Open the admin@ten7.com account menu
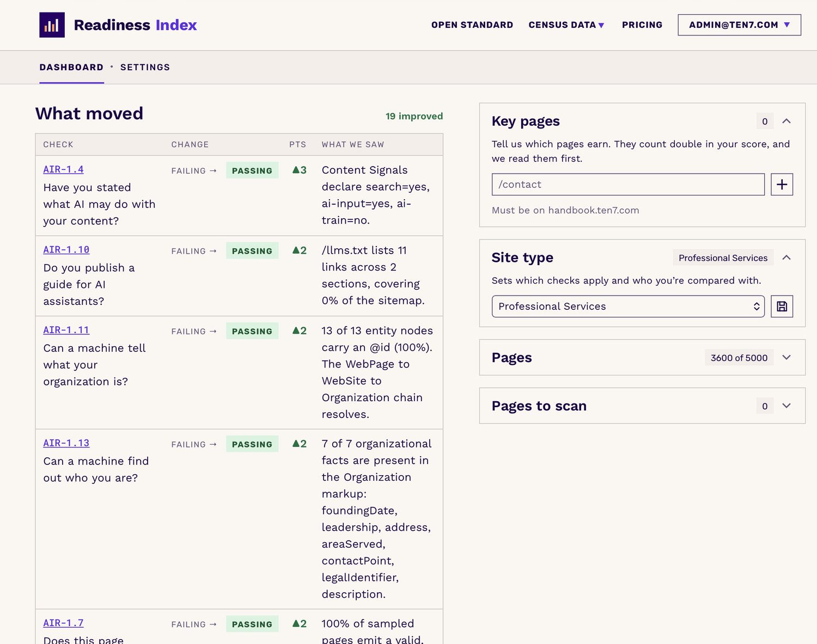817x644 pixels. point(739,25)
